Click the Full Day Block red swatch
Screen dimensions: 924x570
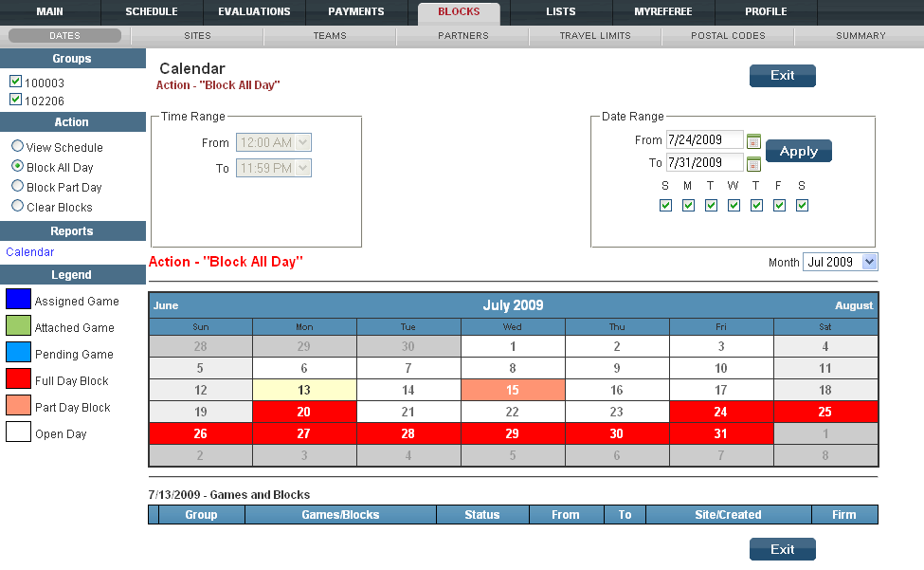tap(18, 378)
